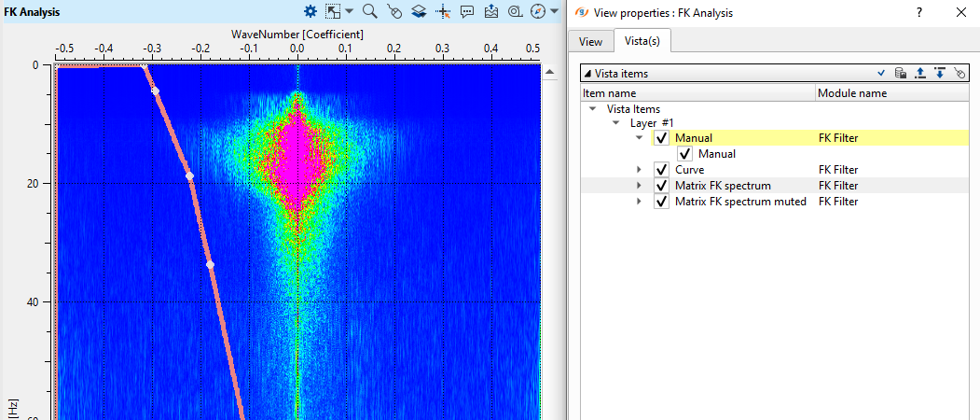This screenshot has height=420, width=980.
Task: Expand the Curve tree item
Action: (x=639, y=170)
